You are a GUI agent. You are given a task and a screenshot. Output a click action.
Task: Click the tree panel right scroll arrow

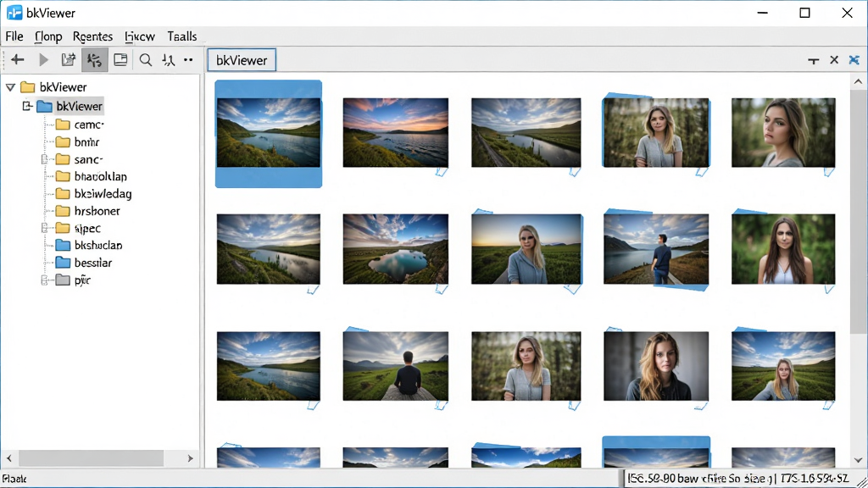[x=190, y=458]
